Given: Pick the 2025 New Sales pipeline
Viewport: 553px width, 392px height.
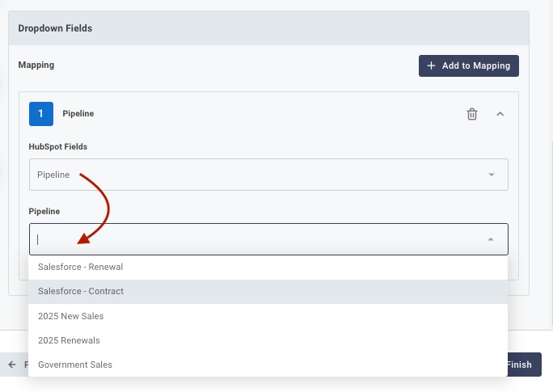Looking at the screenshot, I should coord(70,316).
